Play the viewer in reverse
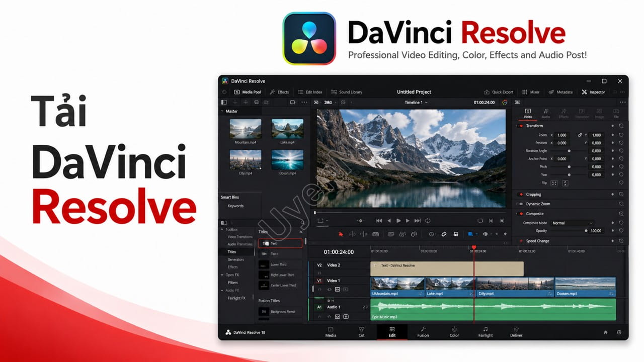 point(389,221)
